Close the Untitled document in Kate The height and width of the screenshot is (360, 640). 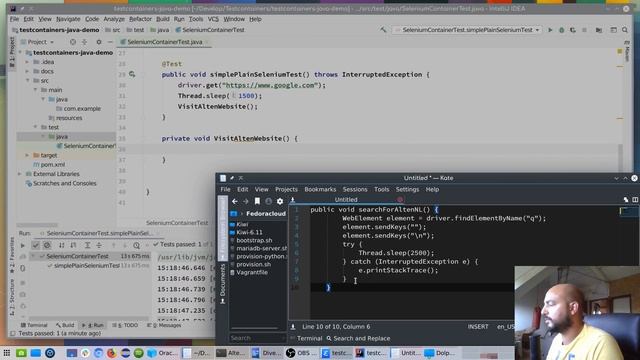click(x=400, y=200)
